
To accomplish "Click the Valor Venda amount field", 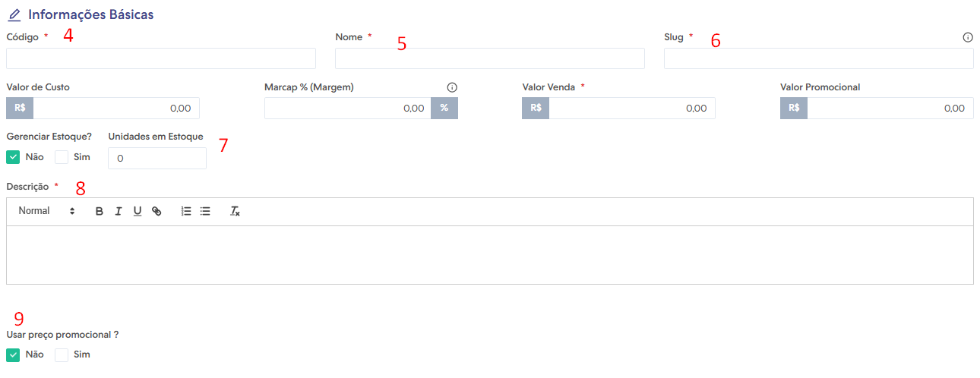I will [x=632, y=109].
